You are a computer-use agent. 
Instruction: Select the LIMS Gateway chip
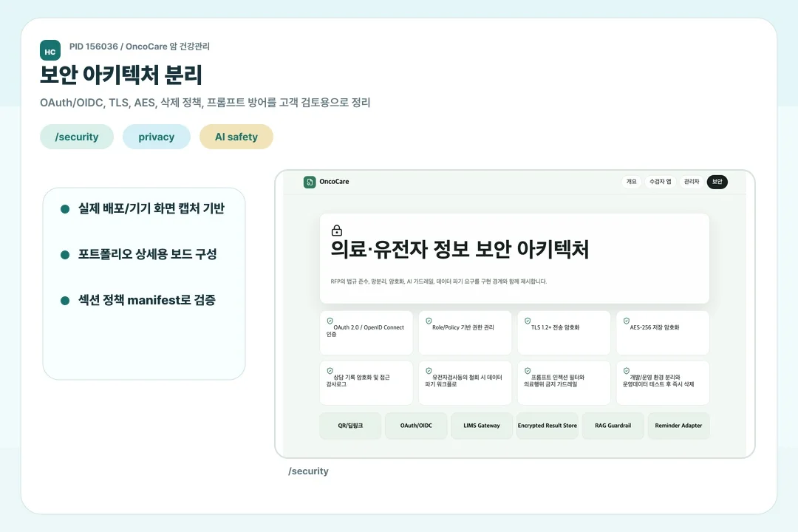pos(482,426)
